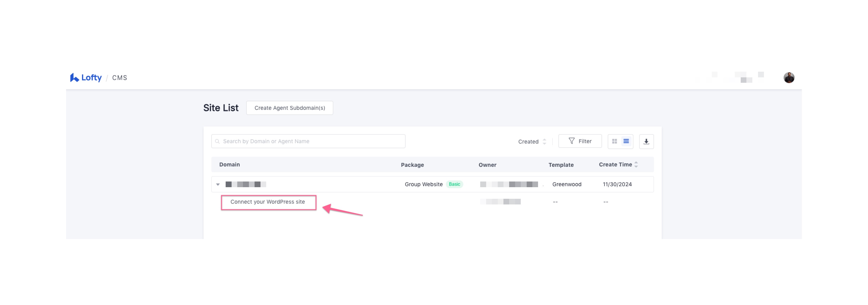Download the site list export
This screenshot has width=868, height=305.
[x=646, y=141]
